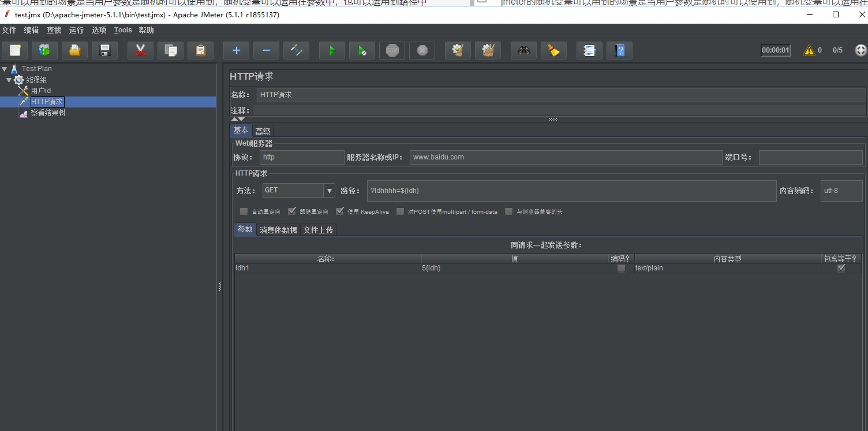
Task: Open the Function helper dialog icon
Action: [589, 50]
